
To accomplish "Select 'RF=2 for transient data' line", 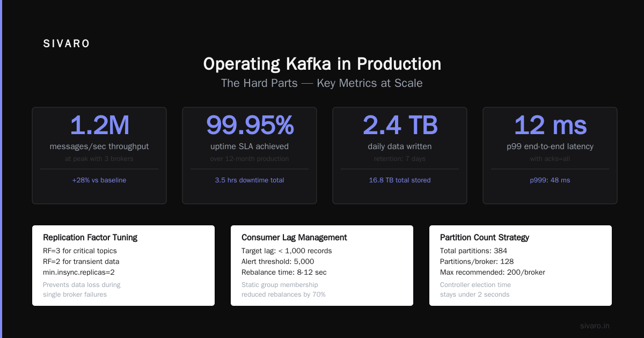I will pyautogui.click(x=81, y=262).
